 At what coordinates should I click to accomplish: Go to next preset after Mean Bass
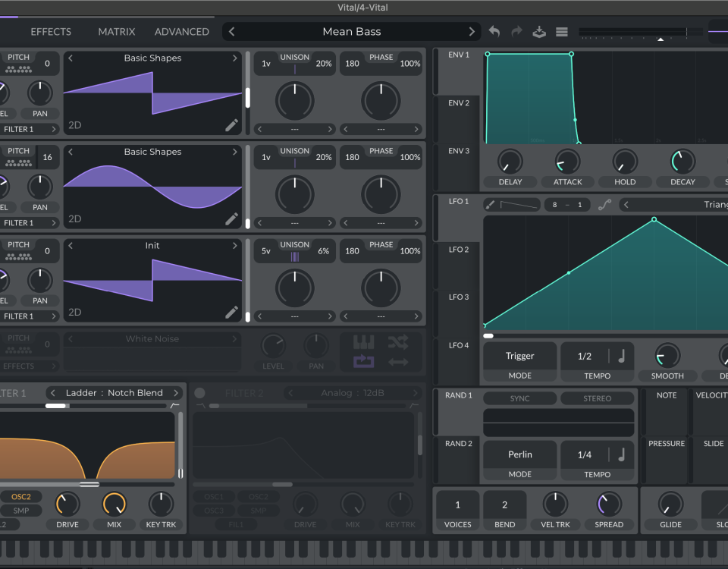coord(472,32)
